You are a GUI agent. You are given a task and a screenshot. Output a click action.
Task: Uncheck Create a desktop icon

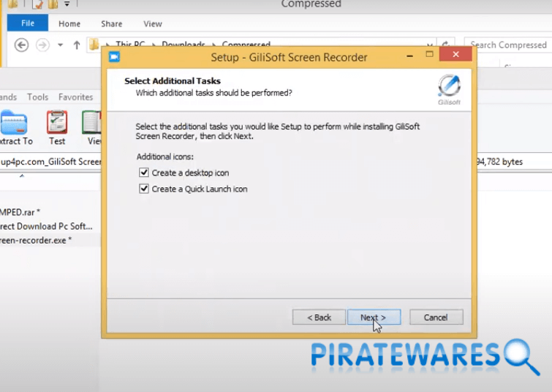tap(143, 173)
